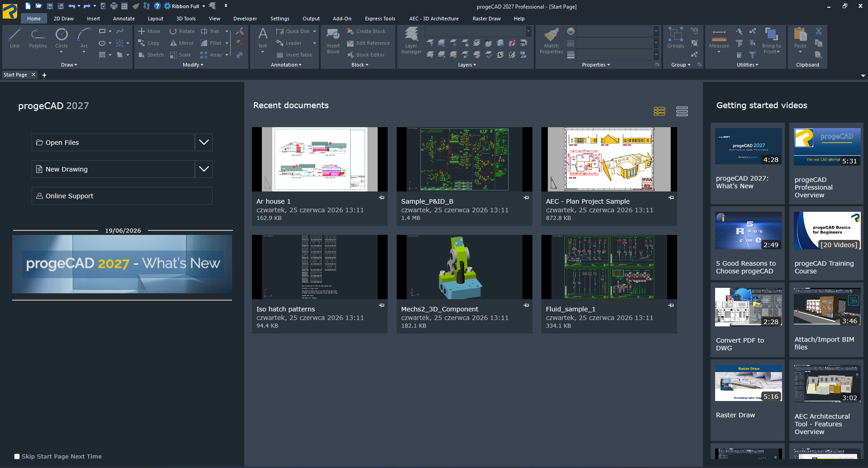Click Insert Table

tap(294, 55)
